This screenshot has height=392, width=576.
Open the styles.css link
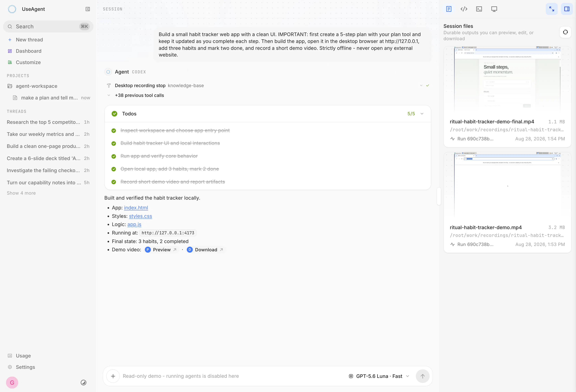(x=141, y=216)
